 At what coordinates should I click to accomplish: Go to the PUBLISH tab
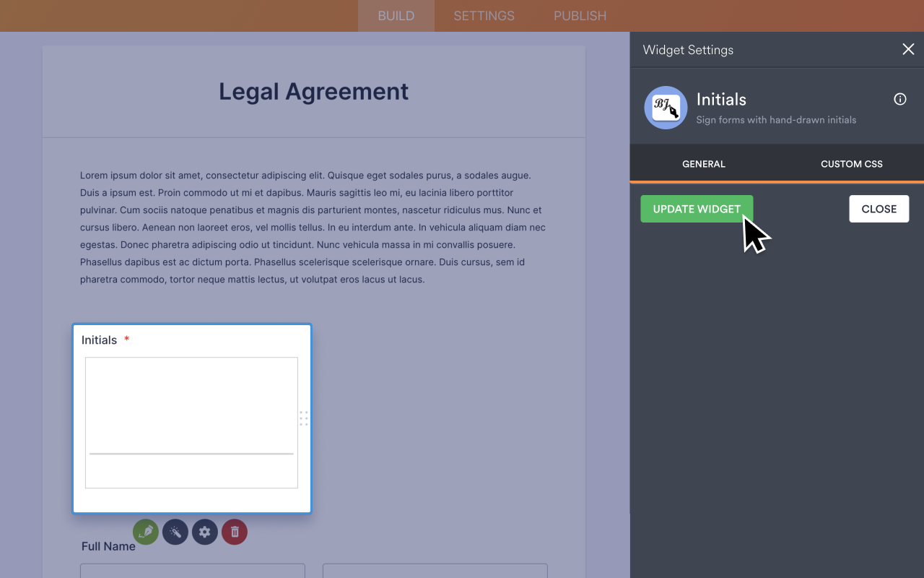pyautogui.click(x=580, y=16)
